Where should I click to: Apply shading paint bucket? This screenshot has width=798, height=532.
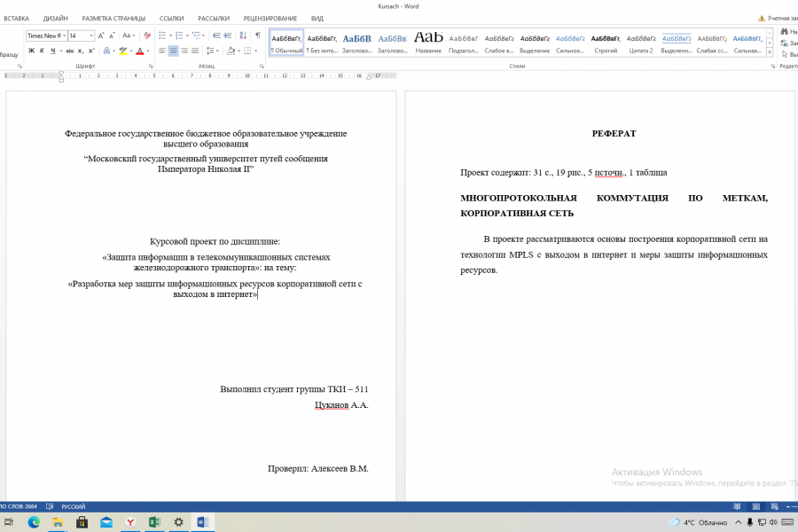[x=231, y=51]
